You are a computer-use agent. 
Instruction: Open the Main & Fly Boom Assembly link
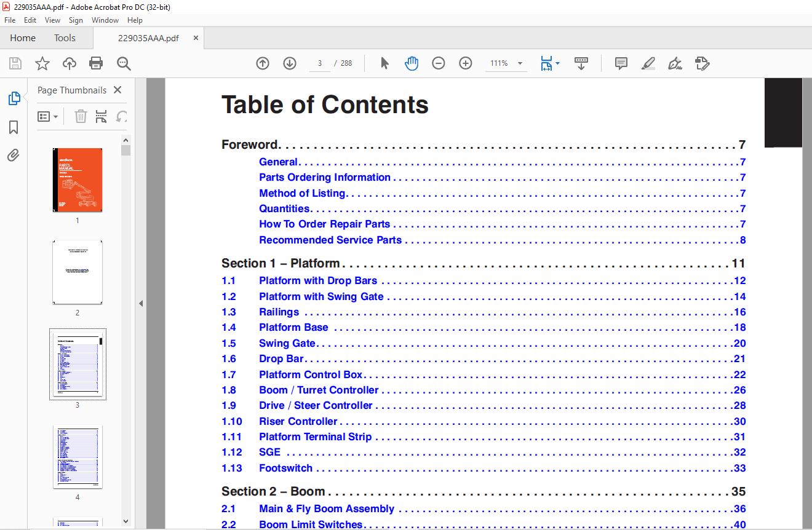[x=327, y=509]
